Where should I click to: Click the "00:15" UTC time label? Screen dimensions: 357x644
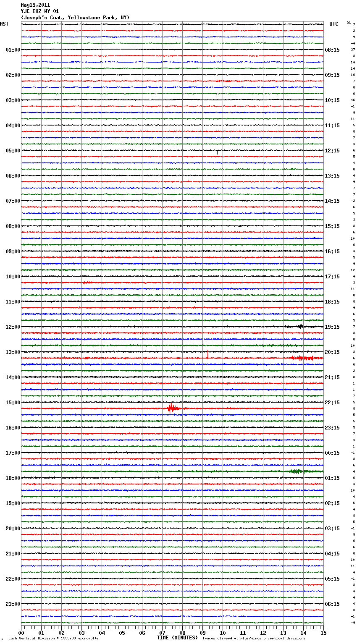pyautogui.click(x=332, y=453)
